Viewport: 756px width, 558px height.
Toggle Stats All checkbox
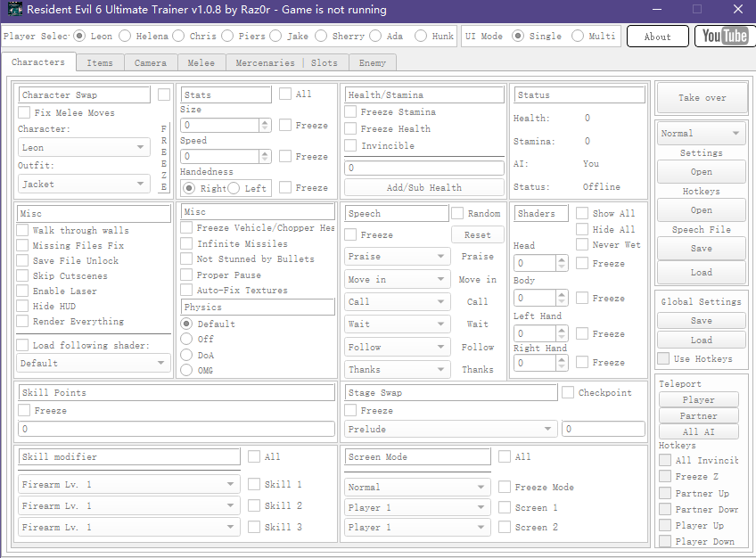click(x=285, y=94)
